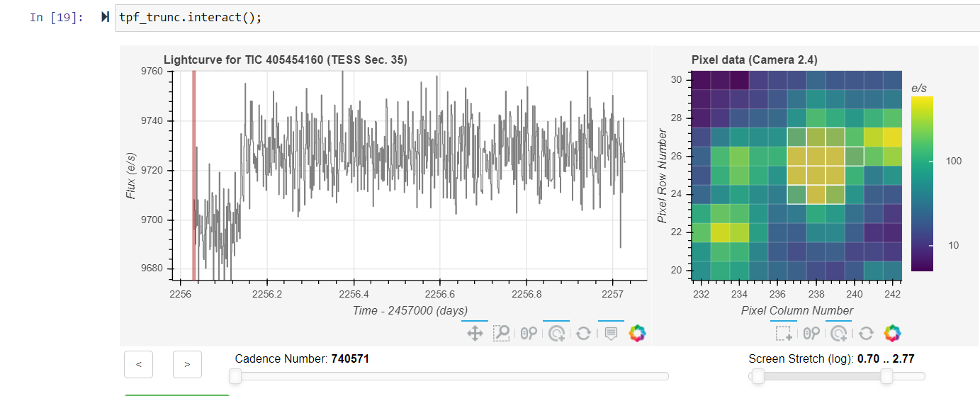Select the yellow pixel at column 242, row 27
The width and height of the screenshot is (980, 396).
tap(893, 137)
